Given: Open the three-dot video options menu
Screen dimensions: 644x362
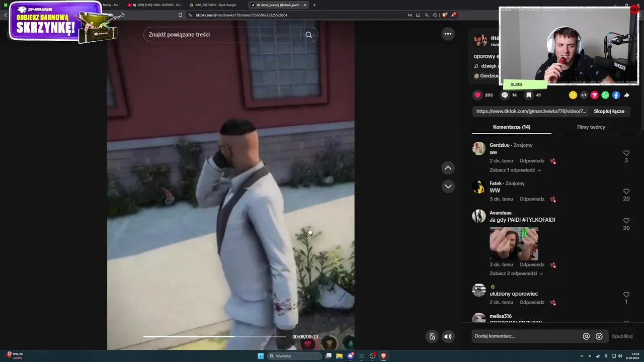Looking at the screenshot, I should click(x=448, y=34).
